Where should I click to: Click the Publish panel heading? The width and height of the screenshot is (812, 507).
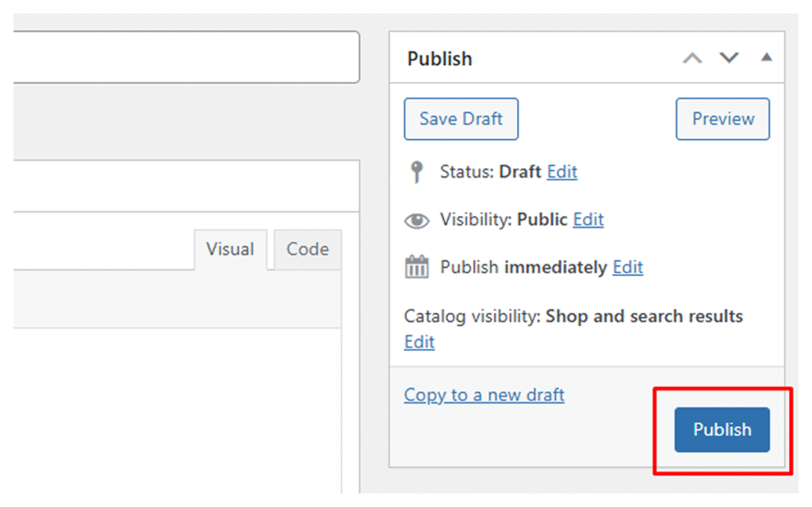(x=439, y=59)
